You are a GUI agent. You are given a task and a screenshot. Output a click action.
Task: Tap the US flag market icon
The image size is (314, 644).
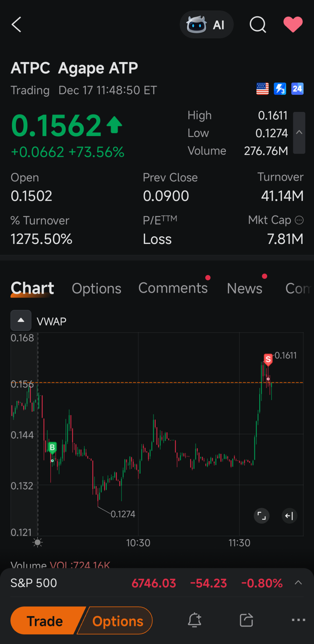262,89
